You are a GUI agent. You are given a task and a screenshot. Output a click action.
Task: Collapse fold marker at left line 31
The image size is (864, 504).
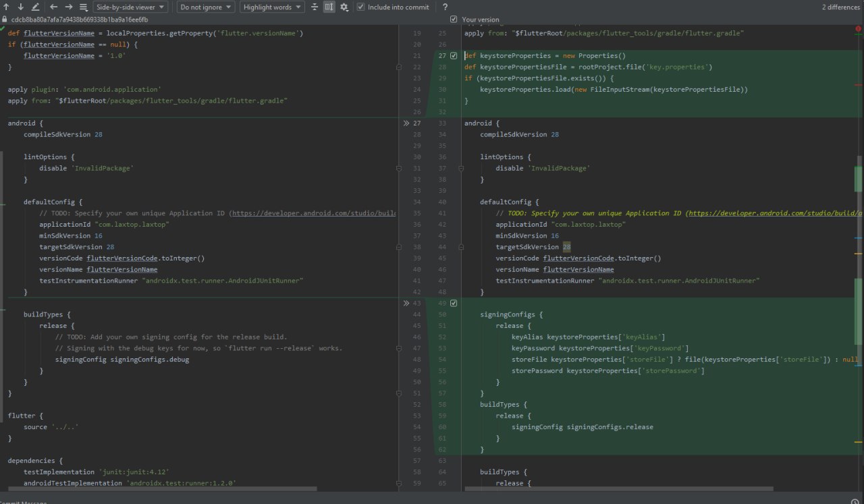coord(399,169)
